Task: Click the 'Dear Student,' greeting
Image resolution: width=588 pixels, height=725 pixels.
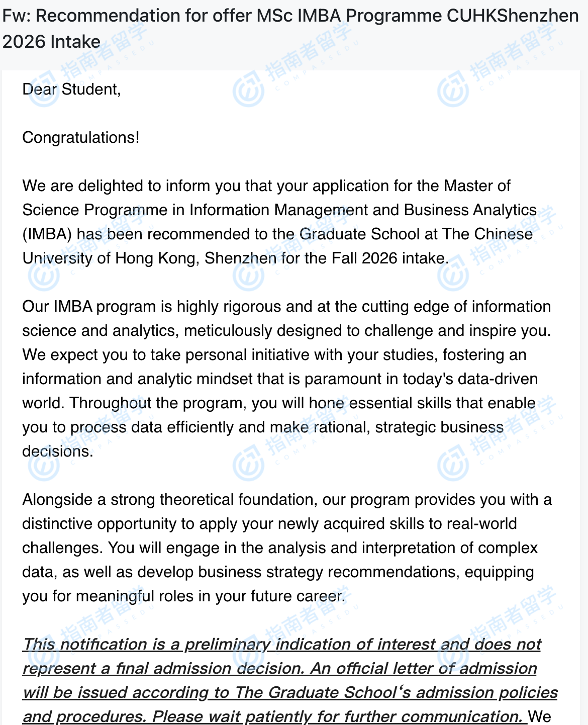Action: point(71,89)
